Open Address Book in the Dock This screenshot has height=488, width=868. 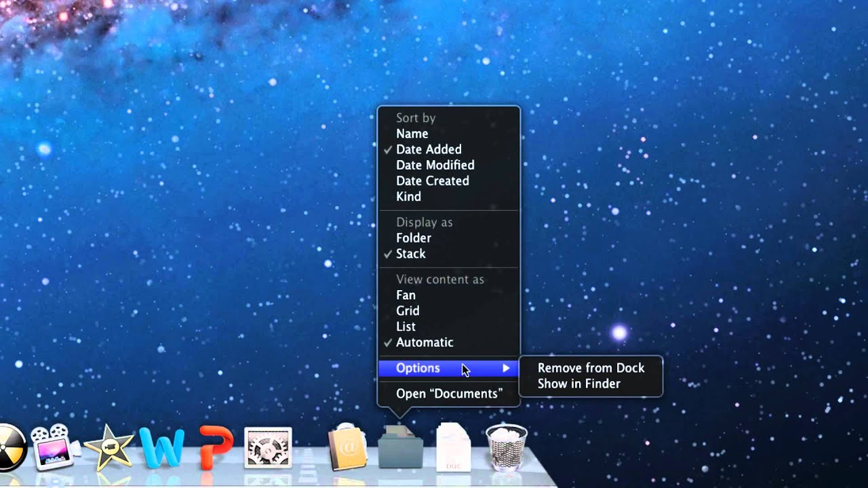click(x=347, y=446)
